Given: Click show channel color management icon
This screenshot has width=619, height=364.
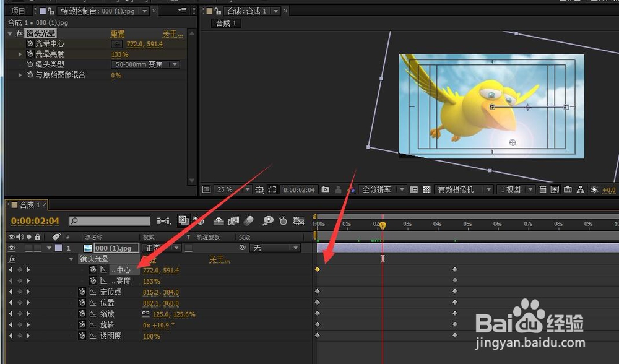Looking at the screenshot, I should pos(350,190).
